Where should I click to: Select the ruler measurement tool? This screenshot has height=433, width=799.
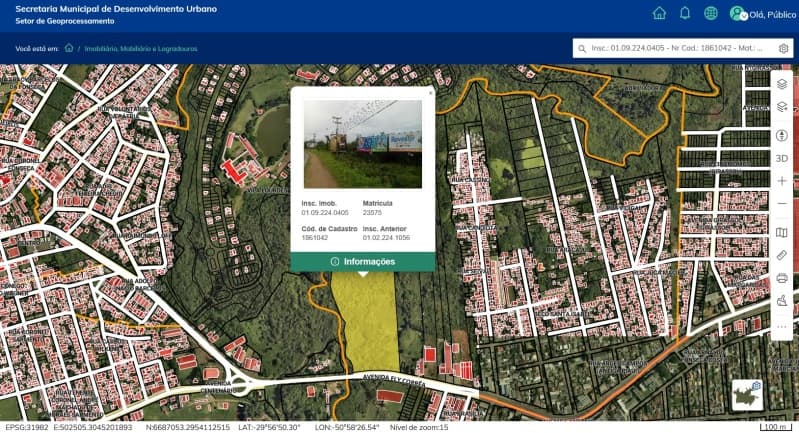782,255
